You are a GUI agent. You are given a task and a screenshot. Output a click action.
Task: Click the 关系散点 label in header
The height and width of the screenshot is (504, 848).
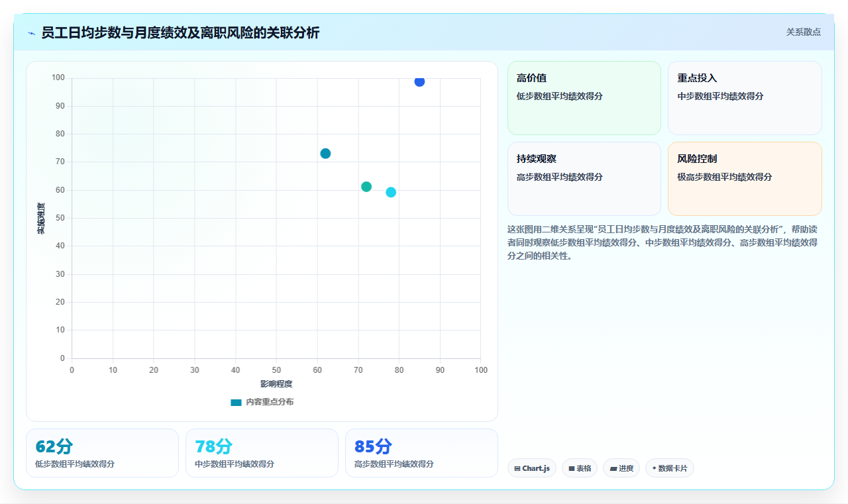[803, 32]
